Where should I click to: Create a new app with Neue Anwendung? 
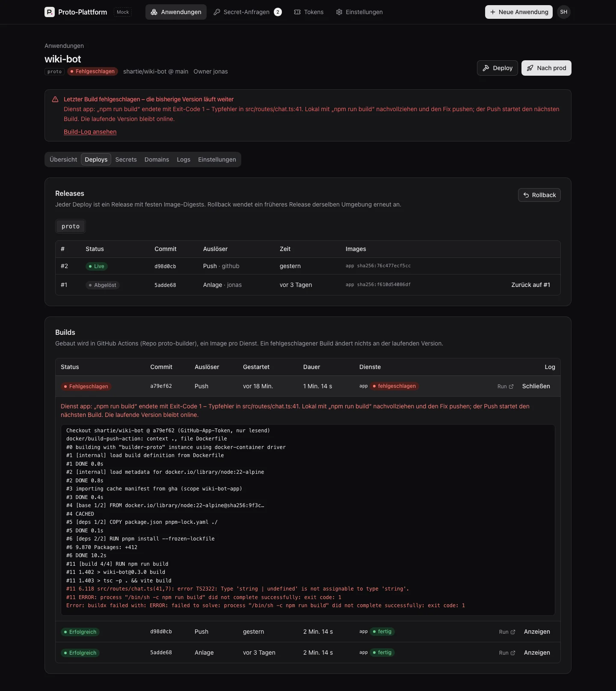coord(518,12)
